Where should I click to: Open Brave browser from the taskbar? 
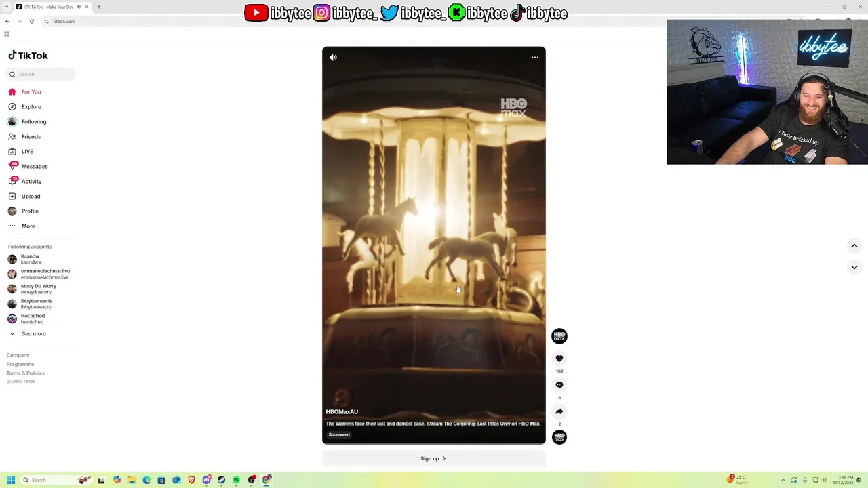point(191,480)
